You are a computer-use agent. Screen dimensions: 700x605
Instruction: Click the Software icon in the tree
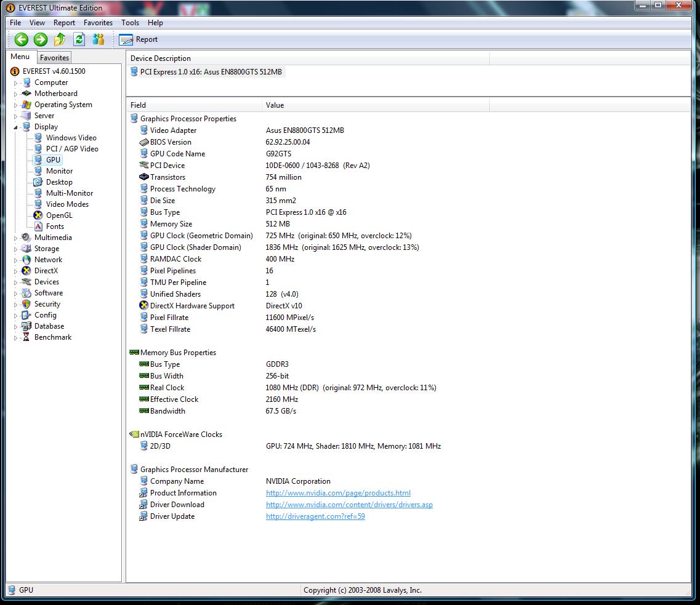pyautogui.click(x=27, y=293)
